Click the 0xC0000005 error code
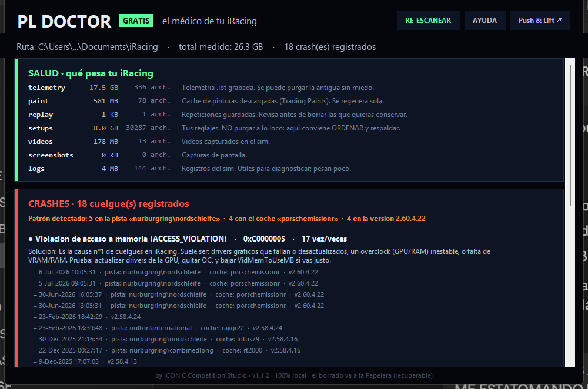Viewport: 588px width, 389px height. click(x=264, y=239)
